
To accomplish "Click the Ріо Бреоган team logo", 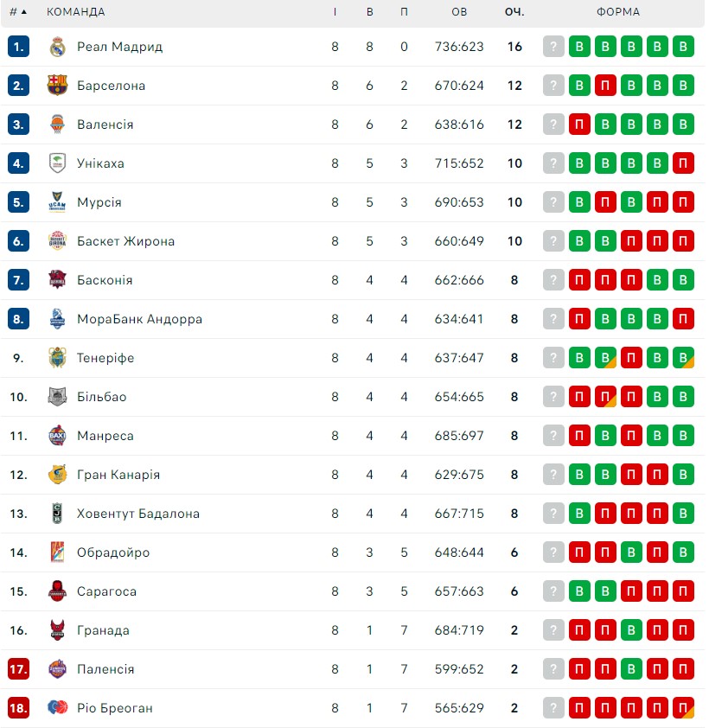I will [x=57, y=708].
